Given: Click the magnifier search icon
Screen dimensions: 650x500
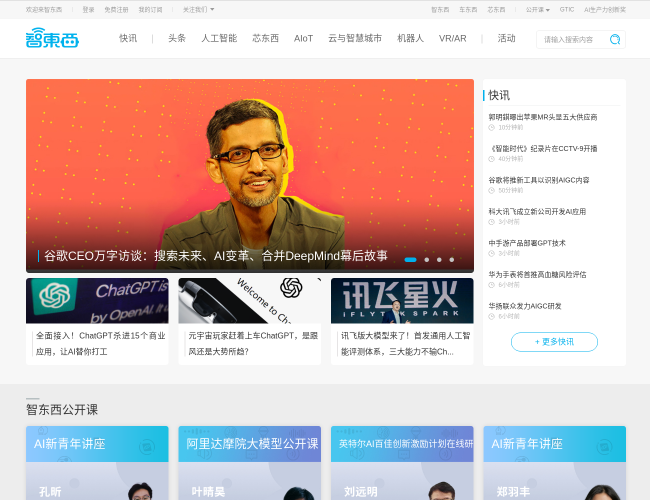Looking at the screenshot, I should [x=615, y=39].
